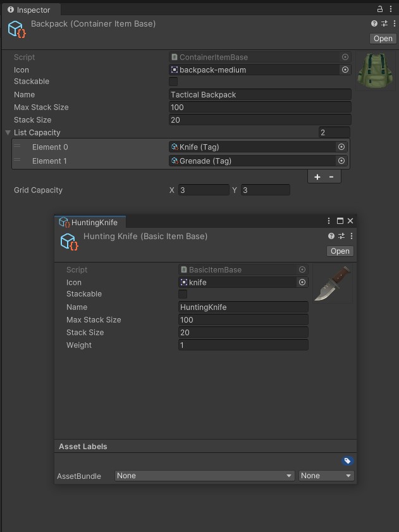
Task: Open the AssetBundle None dropdown
Action: pos(204,476)
